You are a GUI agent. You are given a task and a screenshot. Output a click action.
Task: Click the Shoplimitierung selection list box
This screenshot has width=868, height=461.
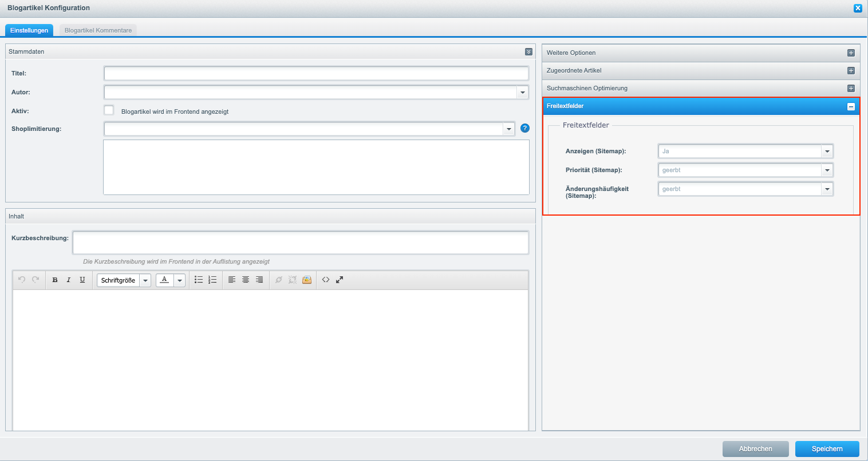(x=316, y=167)
